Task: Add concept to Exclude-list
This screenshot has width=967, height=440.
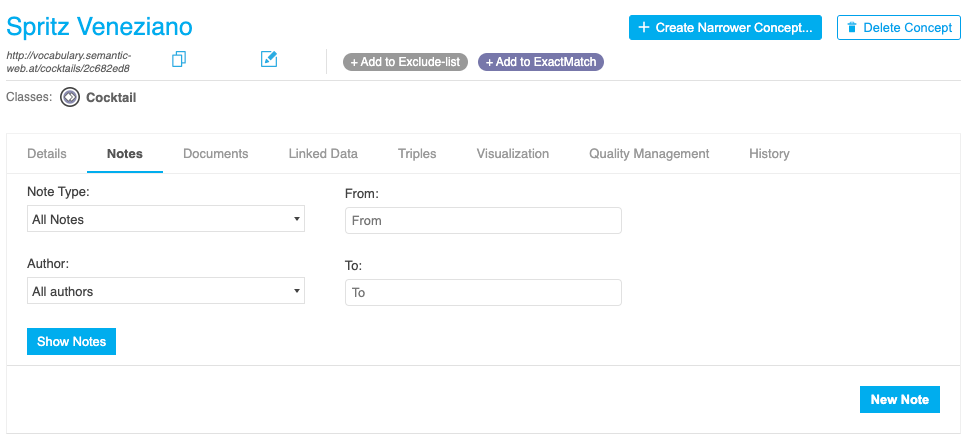Action: click(x=405, y=62)
